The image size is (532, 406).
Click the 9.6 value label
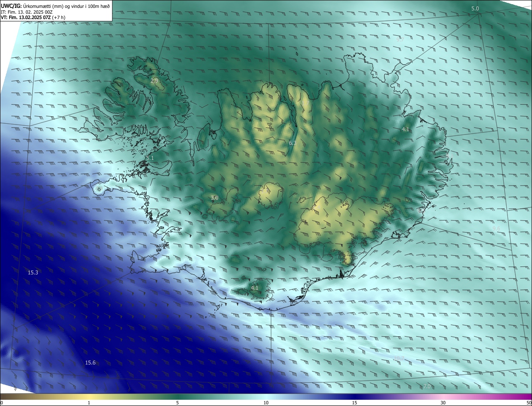click(x=496, y=229)
